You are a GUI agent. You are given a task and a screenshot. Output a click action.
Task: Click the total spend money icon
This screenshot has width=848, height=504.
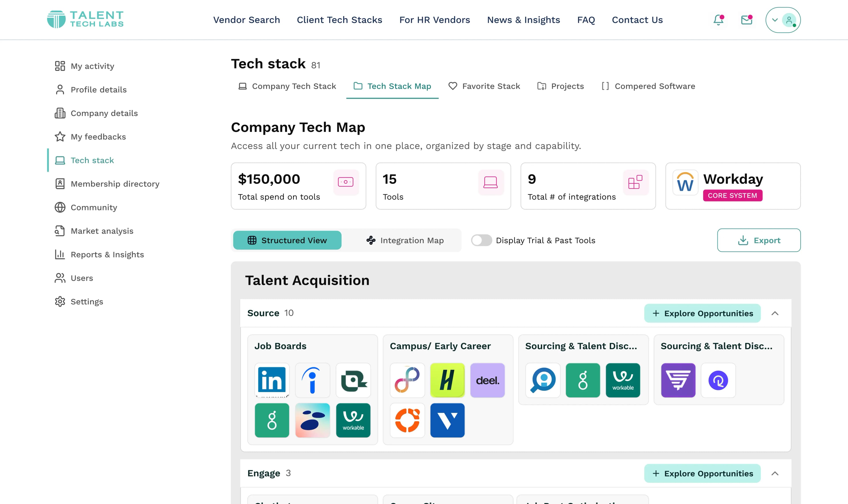point(346,182)
